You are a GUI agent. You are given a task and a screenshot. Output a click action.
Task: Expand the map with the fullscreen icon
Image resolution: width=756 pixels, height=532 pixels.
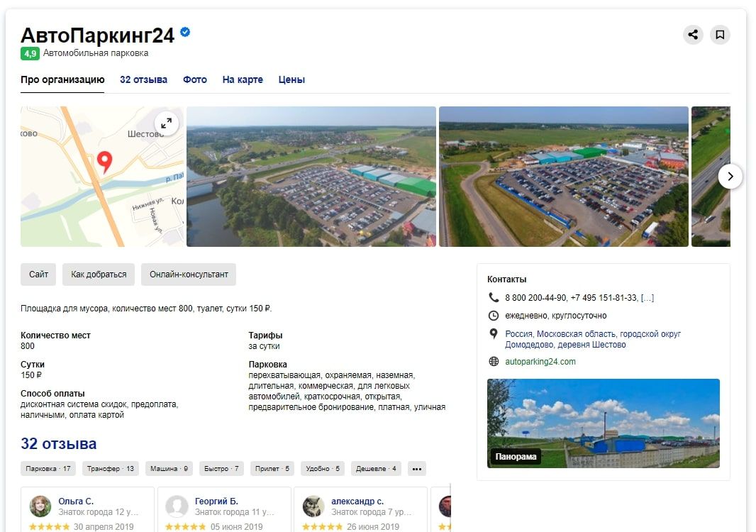167,123
